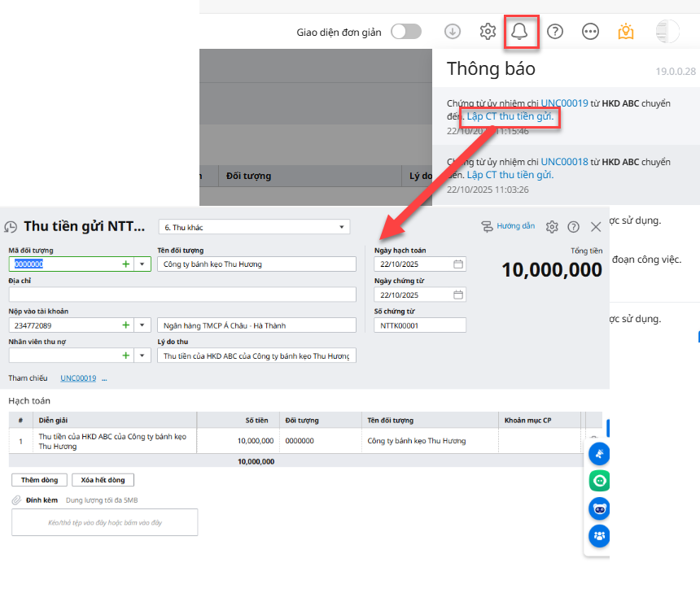700x589 pixels.
Task: Click the download arrow icon in the top toolbar
Action: click(453, 32)
